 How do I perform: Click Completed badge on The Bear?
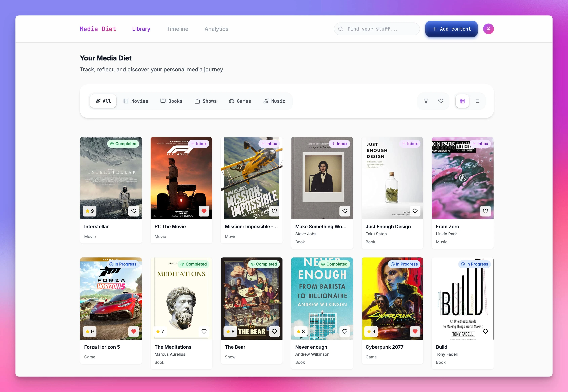tap(264, 264)
